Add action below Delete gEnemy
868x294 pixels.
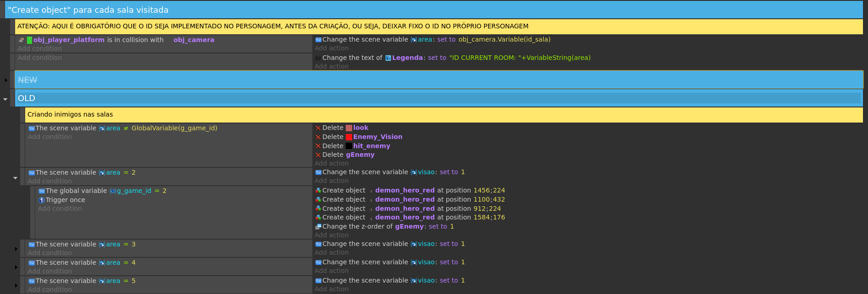click(332, 164)
